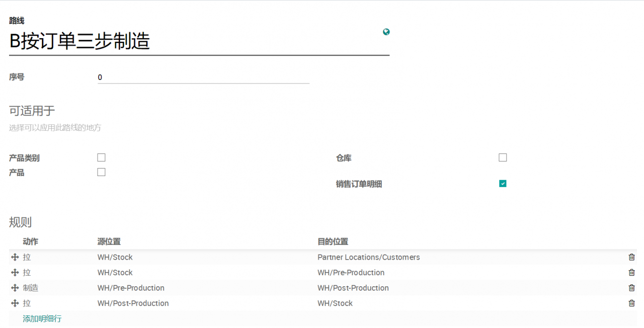
Task: Click trash icon for the 制造 rule
Action: click(x=631, y=288)
